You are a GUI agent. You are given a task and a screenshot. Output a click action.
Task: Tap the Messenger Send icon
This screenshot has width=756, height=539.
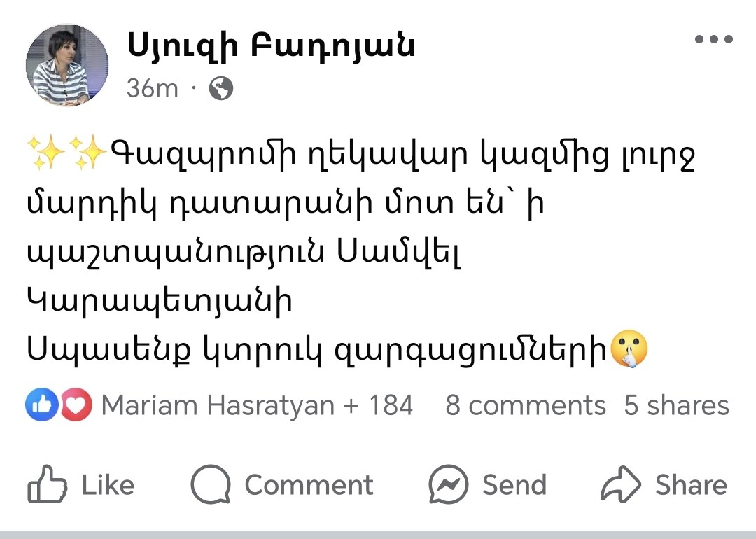[448, 484]
